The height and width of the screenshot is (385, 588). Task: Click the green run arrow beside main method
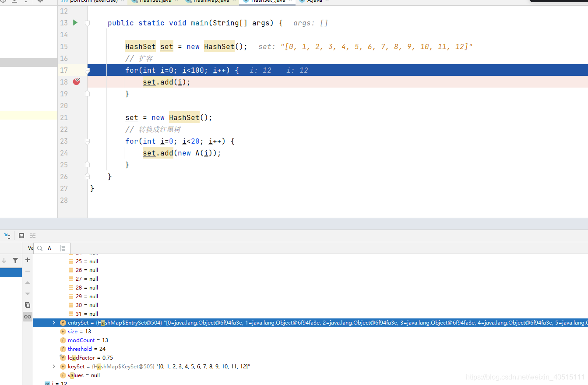(x=75, y=23)
